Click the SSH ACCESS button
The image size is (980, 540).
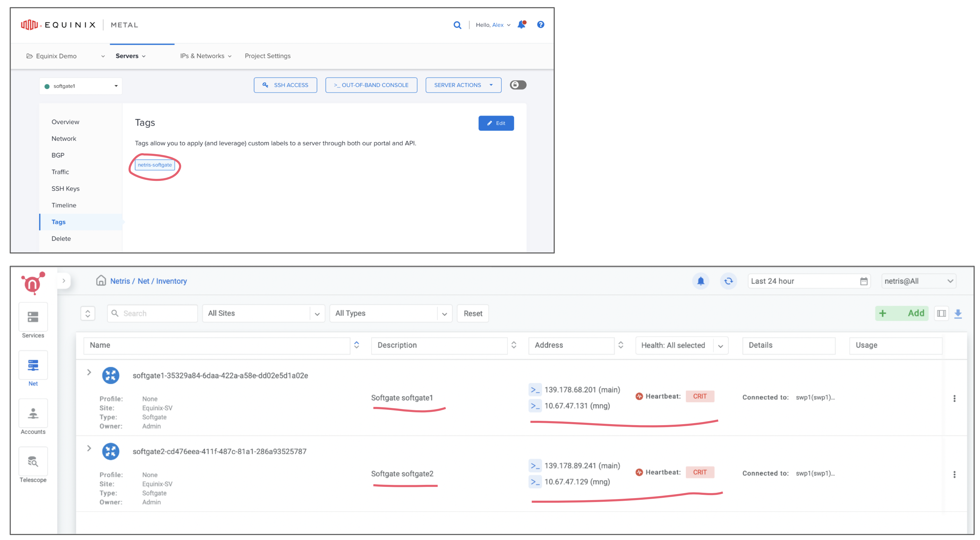pyautogui.click(x=285, y=85)
